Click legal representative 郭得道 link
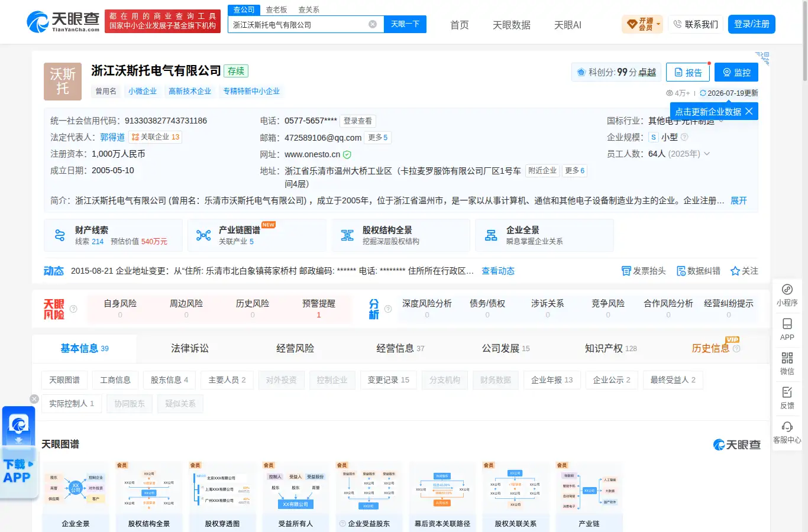Viewport: 808px width, 532px height. pos(112,137)
